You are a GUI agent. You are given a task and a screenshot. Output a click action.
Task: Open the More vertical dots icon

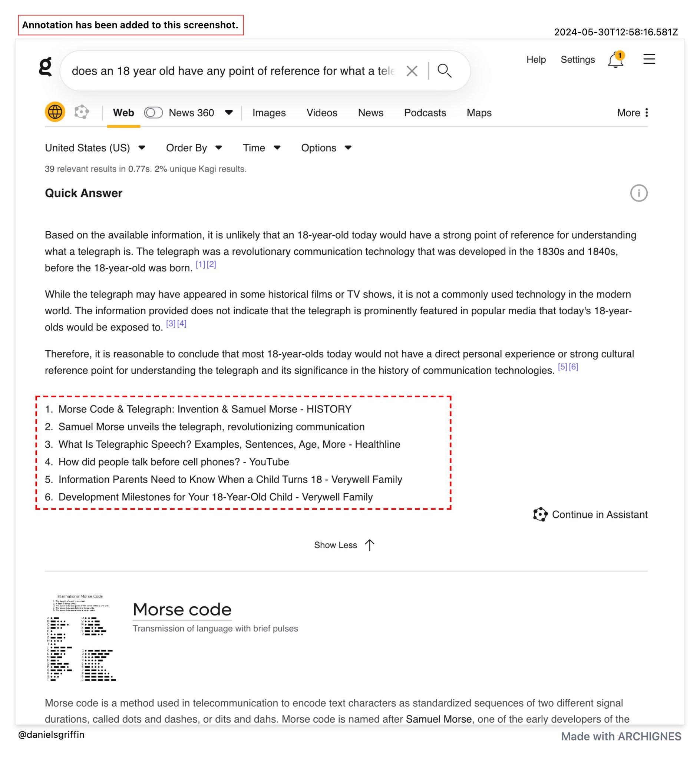click(647, 112)
